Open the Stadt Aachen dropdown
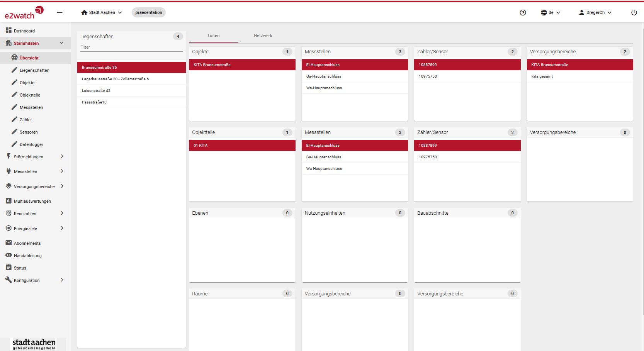The height and width of the screenshot is (351, 644). (102, 12)
